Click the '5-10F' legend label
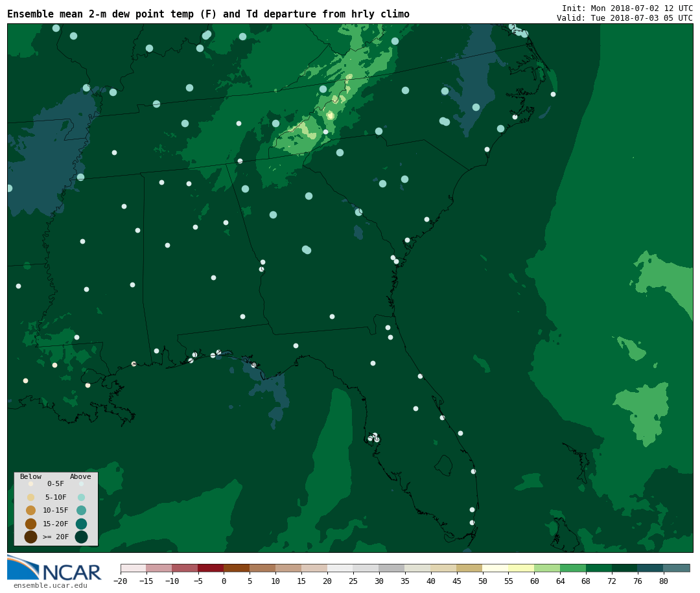Image resolution: width=700 pixels, height=593 pixels. [x=56, y=498]
